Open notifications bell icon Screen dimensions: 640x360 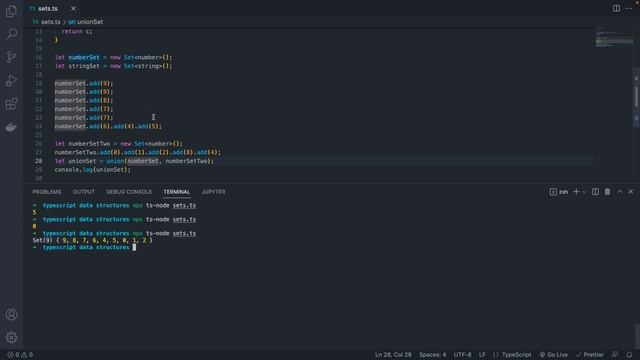pyautogui.click(x=629, y=355)
